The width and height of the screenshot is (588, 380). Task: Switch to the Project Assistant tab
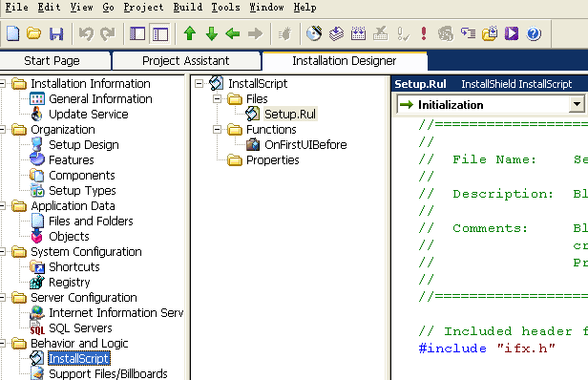point(186,61)
